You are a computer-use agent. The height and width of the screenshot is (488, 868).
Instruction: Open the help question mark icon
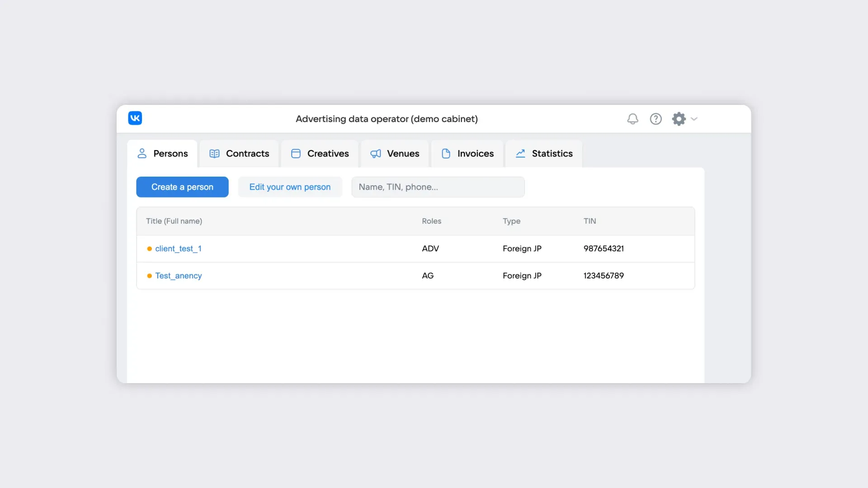pyautogui.click(x=656, y=119)
